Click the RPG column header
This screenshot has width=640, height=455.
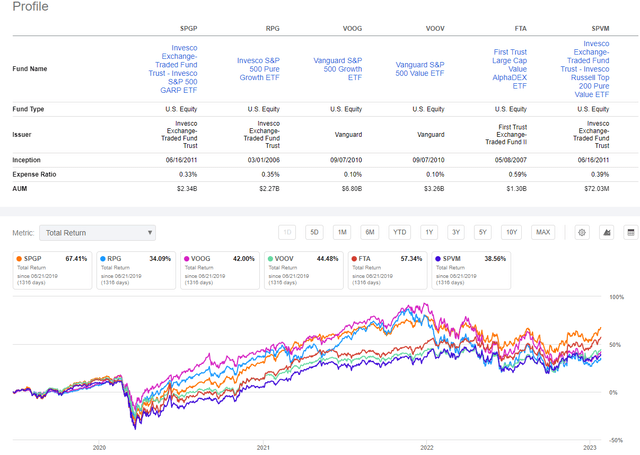point(273,29)
